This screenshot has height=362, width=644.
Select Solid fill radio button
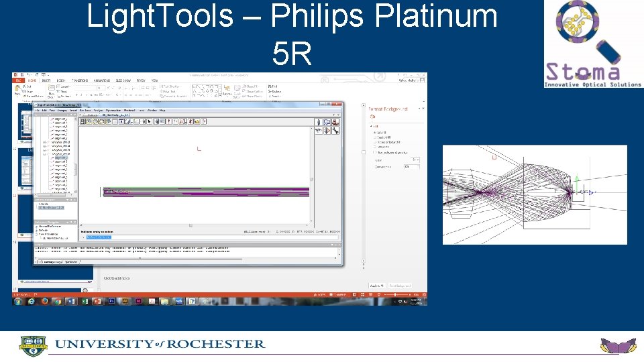click(x=375, y=133)
